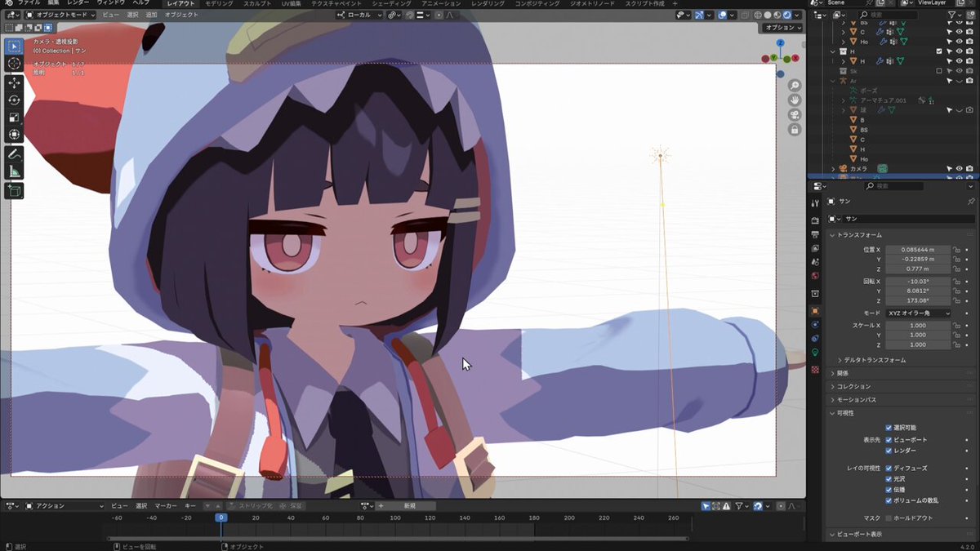Toggle the 選択可能 checkbox
This screenshot has width=980, height=551.
click(x=889, y=428)
